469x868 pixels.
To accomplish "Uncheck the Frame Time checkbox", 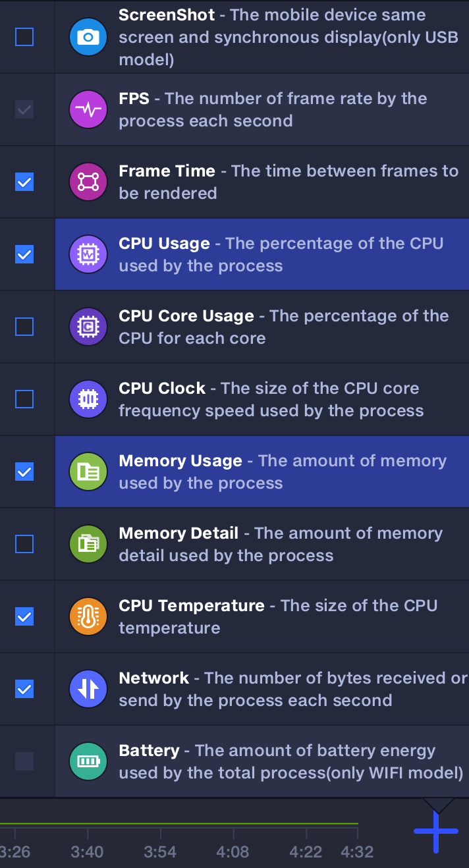I will point(24,182).
